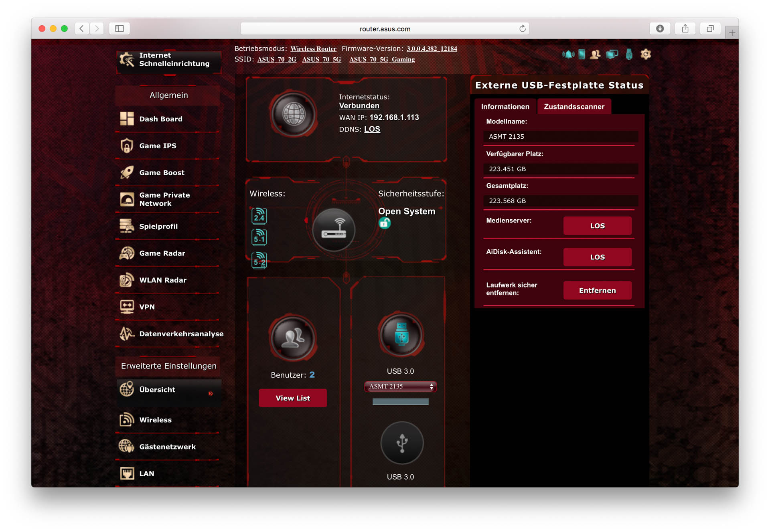Switch to the Zustandsscanner tab
Image resolution: width=770 pixels, height=532 pixels.
point(574,107)
